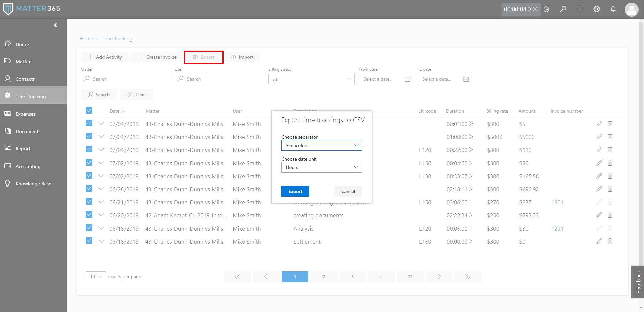Uncheck the 06/26/2019 entry checkbox

pos(89,189)
